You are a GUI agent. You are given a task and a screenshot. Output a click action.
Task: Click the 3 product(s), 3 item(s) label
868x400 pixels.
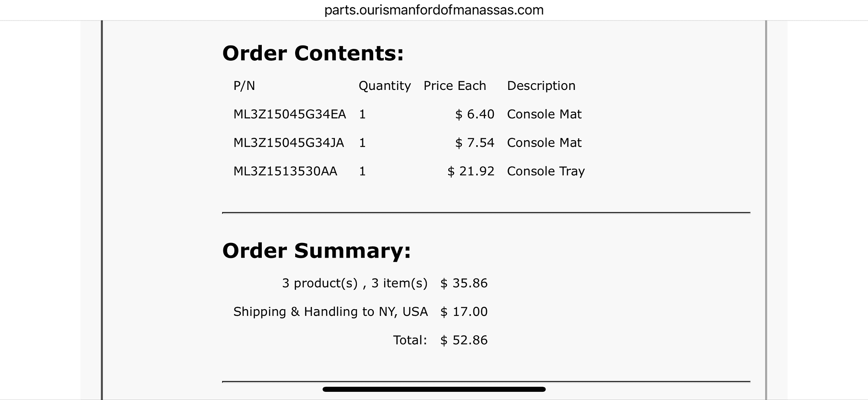355,284
